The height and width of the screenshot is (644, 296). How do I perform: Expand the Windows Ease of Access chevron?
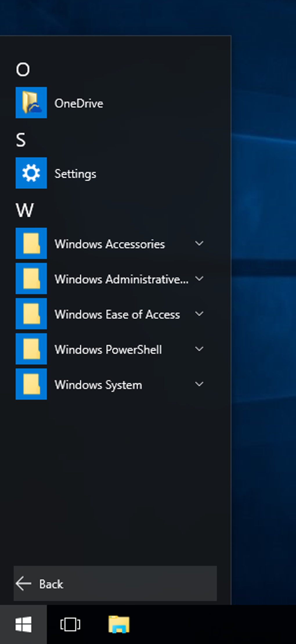[199, 314]
